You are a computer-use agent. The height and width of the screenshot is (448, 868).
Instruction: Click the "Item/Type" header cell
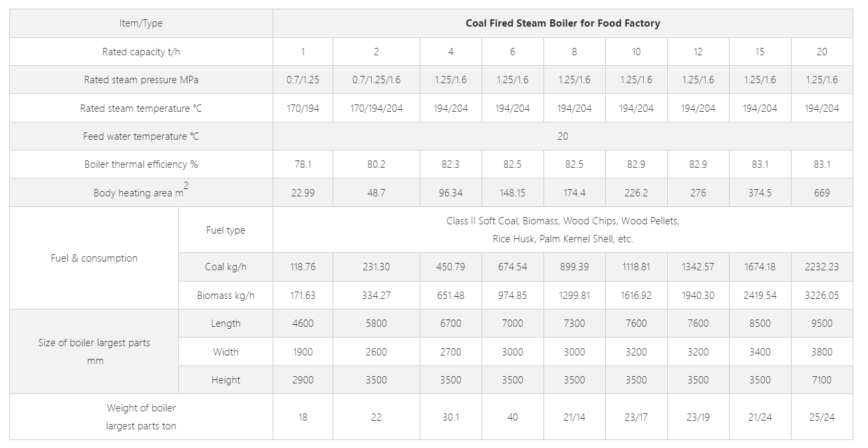141,23
